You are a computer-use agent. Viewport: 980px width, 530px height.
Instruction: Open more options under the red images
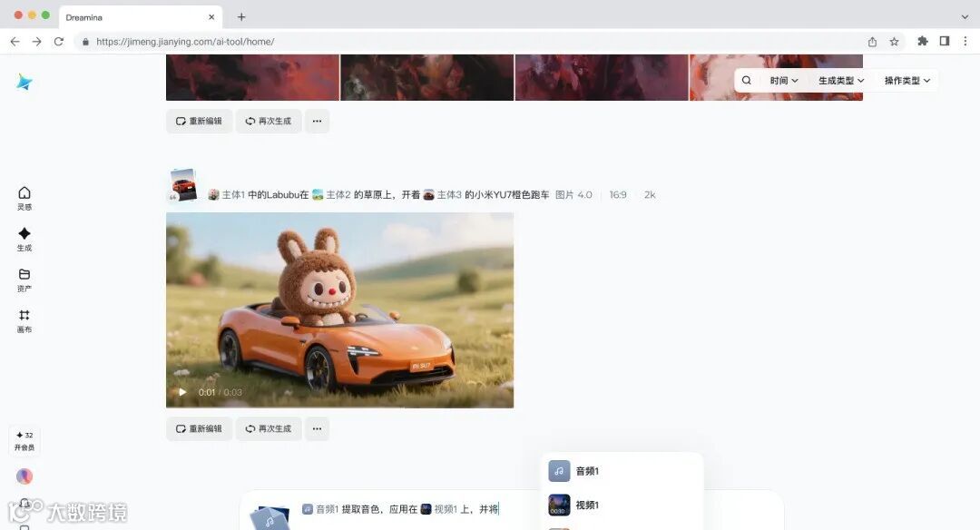(317, 121)
